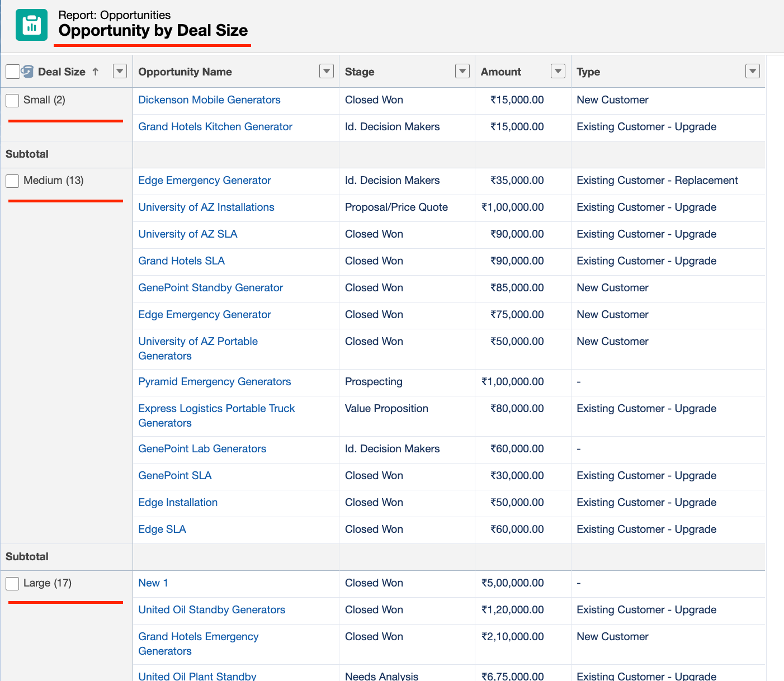Check the Small (2) group checkbox
Screen dimensions: 784x681
pyautogui.click(x=12, y=100)
